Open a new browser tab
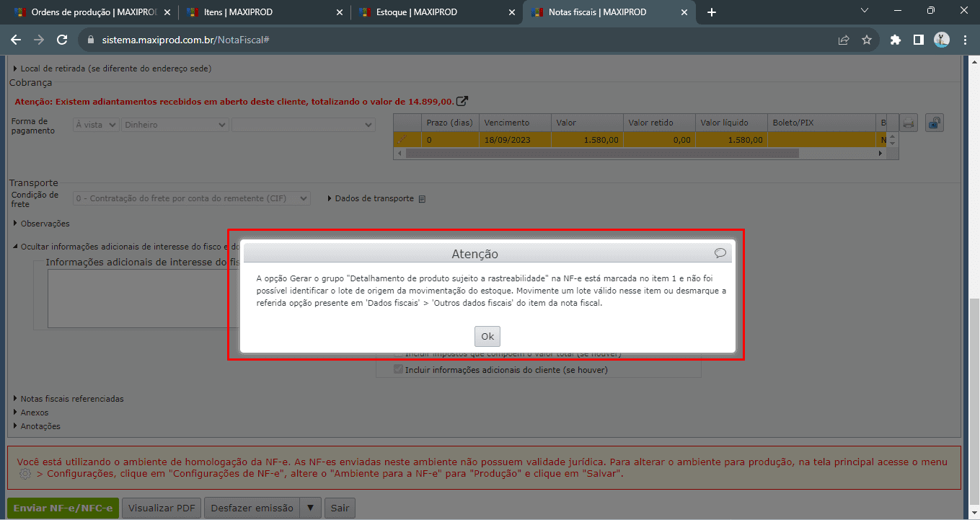The width and height of the screenshot is (980, 520). [x=712, y=12]
